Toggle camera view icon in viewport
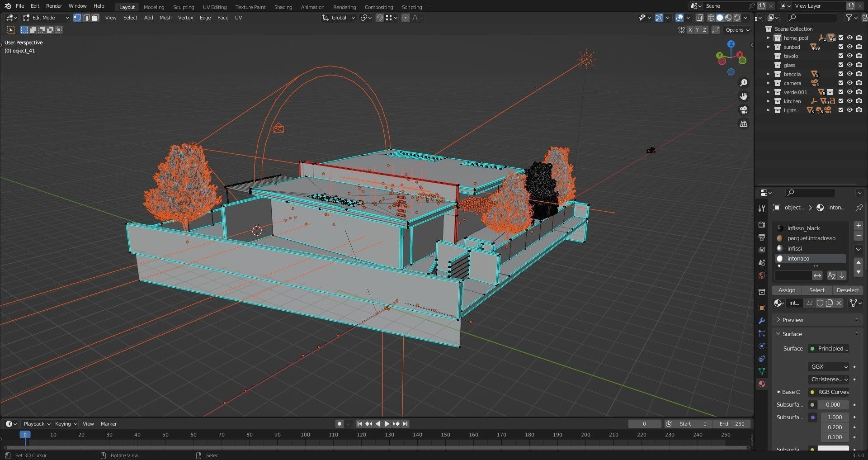 point(743,110)
